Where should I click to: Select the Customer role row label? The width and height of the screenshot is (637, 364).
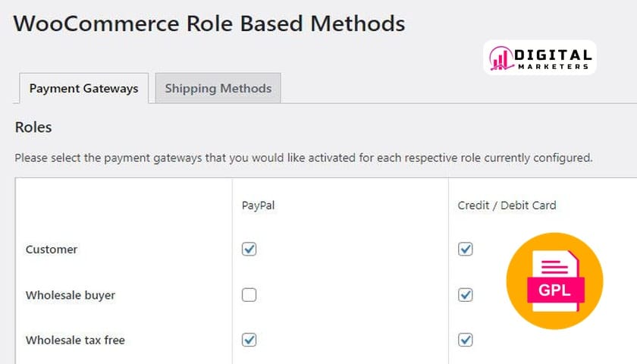point(52,249)
